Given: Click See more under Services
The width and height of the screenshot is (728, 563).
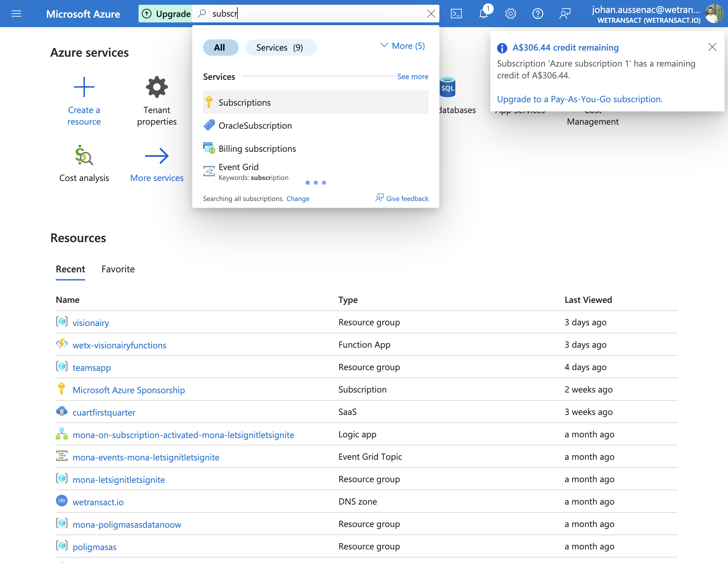Looking at the screenshot, I should (x=413, y=77).
